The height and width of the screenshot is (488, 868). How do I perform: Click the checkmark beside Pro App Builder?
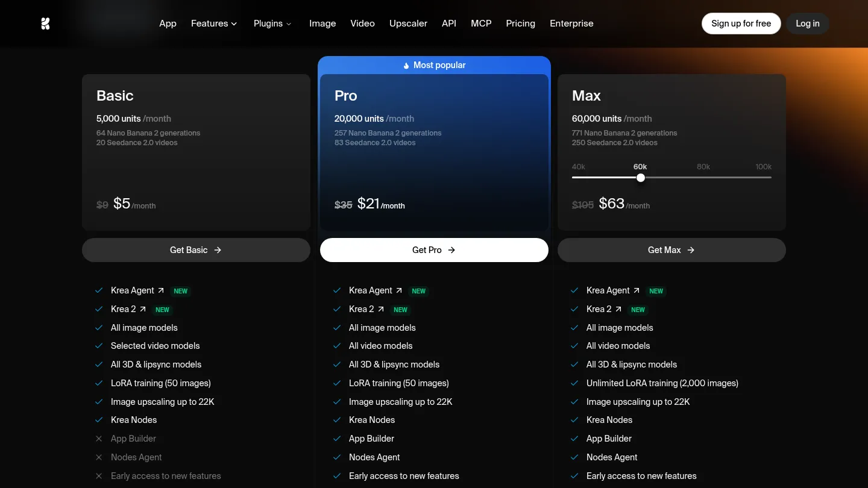pyautogui.click(x=337, y=439)
